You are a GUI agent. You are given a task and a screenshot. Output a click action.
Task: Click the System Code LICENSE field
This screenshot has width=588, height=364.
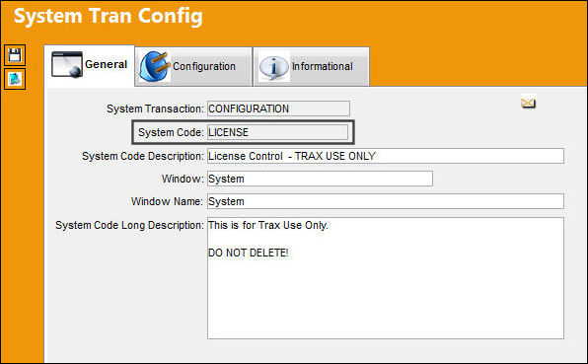click(277, 132)
